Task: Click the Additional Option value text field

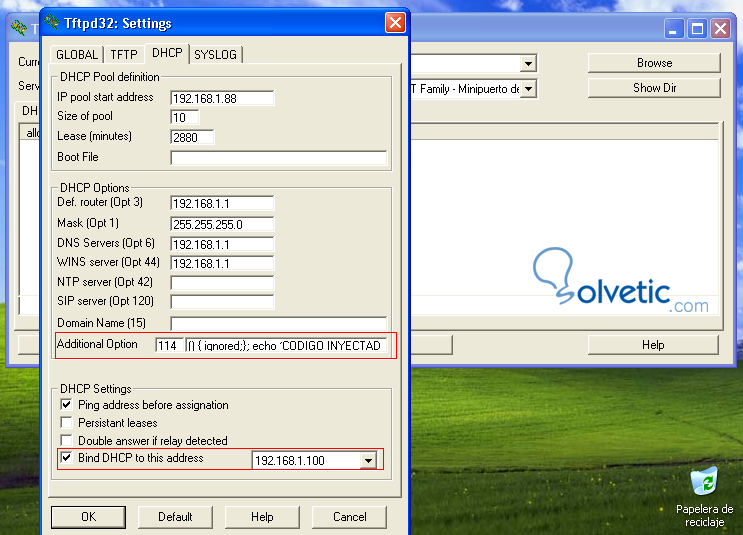Action: [286, 345]
